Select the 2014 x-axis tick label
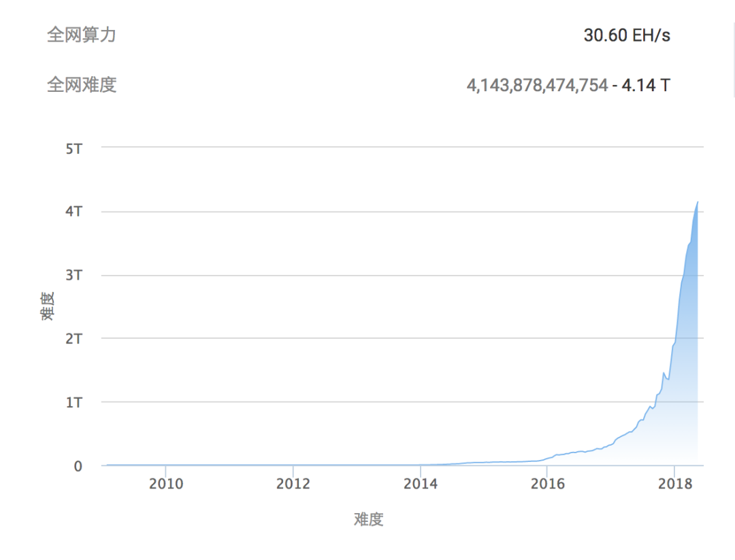 coord(421,484)
